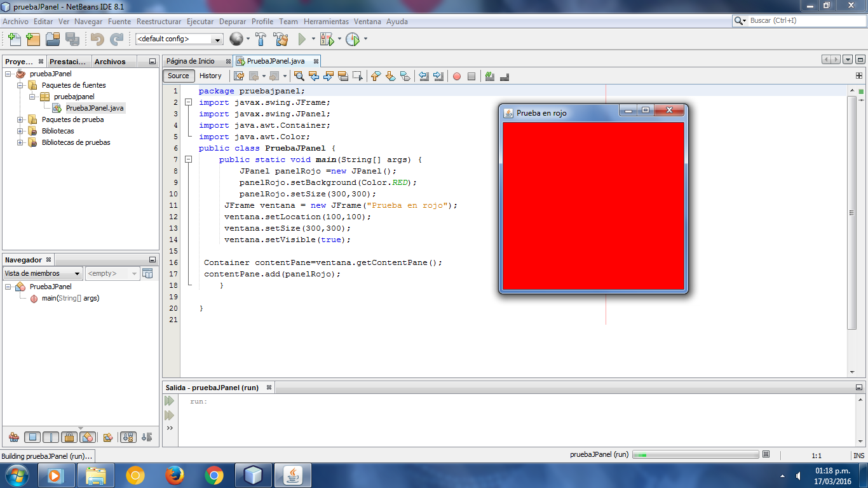Click the Stop Macro Recording square icon

(x=471, y=76)
